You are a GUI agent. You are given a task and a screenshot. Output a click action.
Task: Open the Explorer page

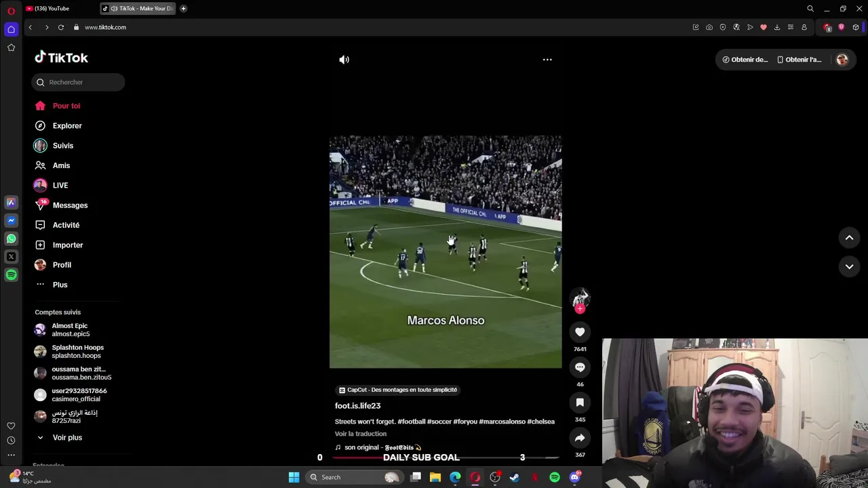(67, 125)
